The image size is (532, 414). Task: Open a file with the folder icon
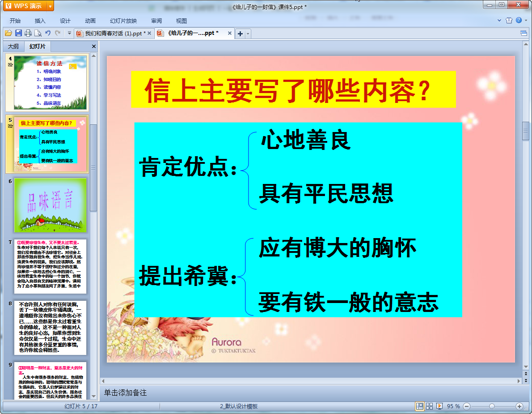pyautogui.click(x=8, y=33)
